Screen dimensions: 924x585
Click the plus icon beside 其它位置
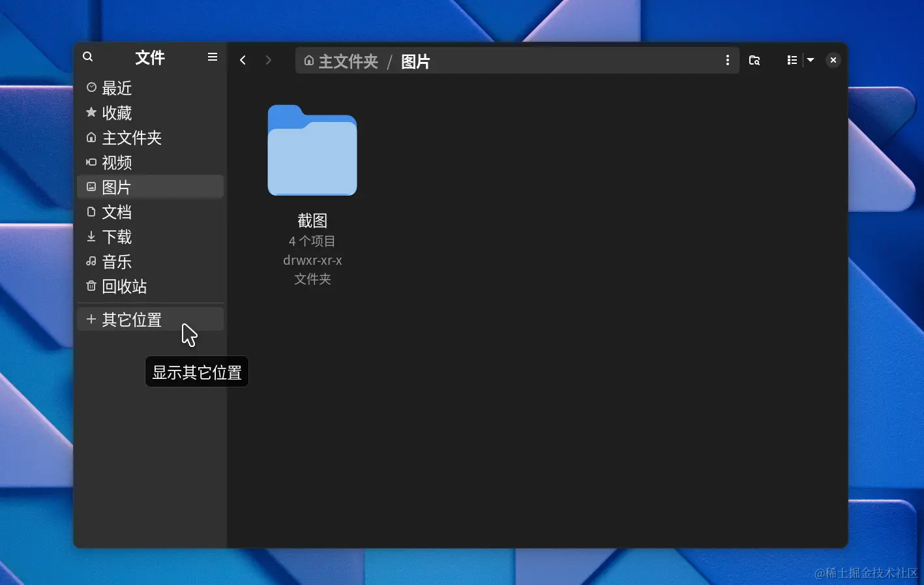pos(91,320)
